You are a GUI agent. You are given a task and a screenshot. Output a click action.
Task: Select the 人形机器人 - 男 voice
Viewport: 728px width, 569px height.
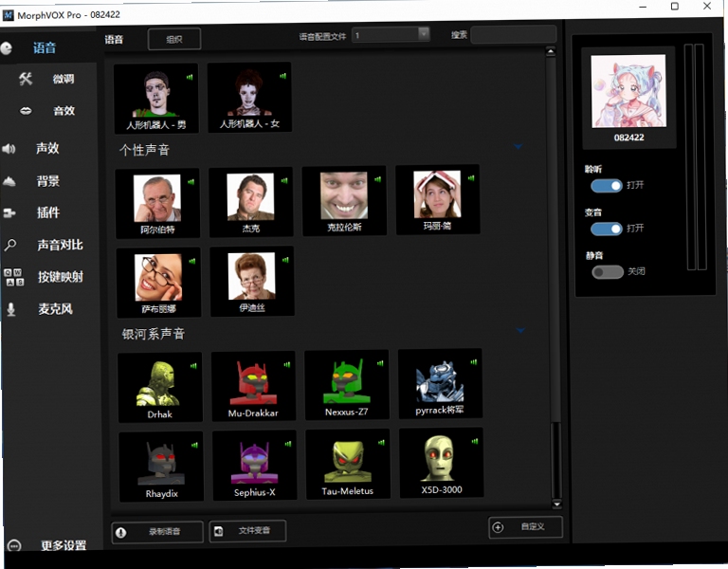pos(156,99)
